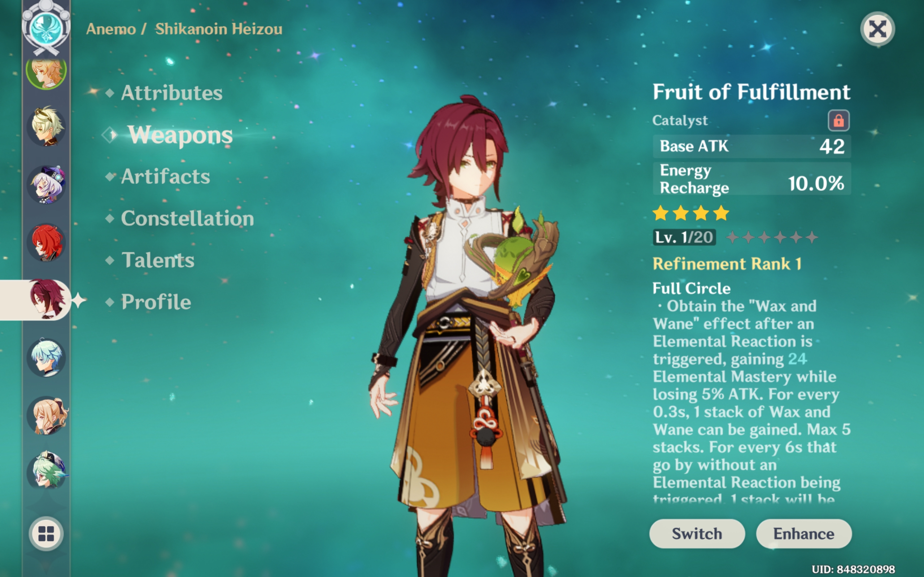Image resolution: width=924 pixels, height=577 pixels.
Task: Click the Enhance button
Action: 804,533
